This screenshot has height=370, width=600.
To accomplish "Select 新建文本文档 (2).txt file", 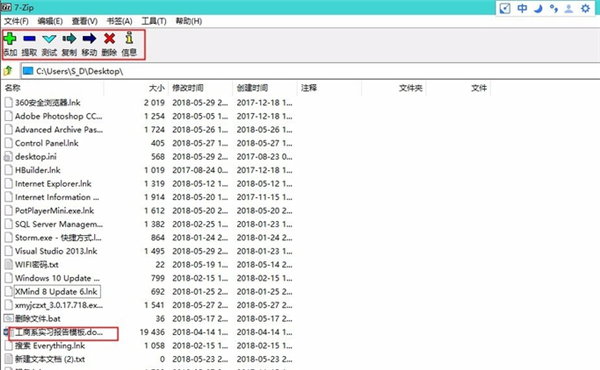I will (x=50, y=359).
